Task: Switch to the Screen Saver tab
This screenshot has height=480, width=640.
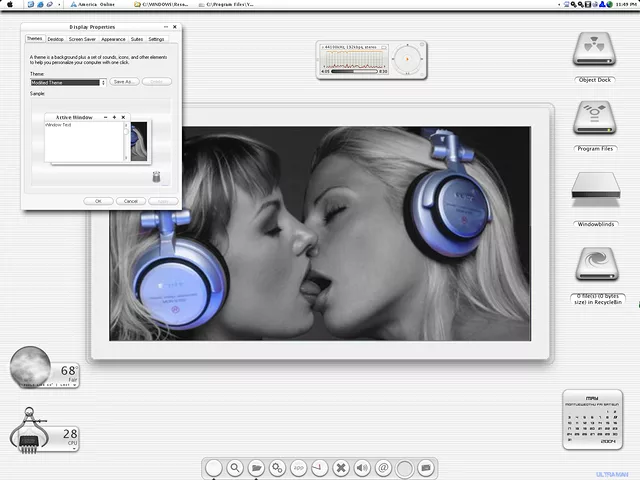Action: point(83,39)
